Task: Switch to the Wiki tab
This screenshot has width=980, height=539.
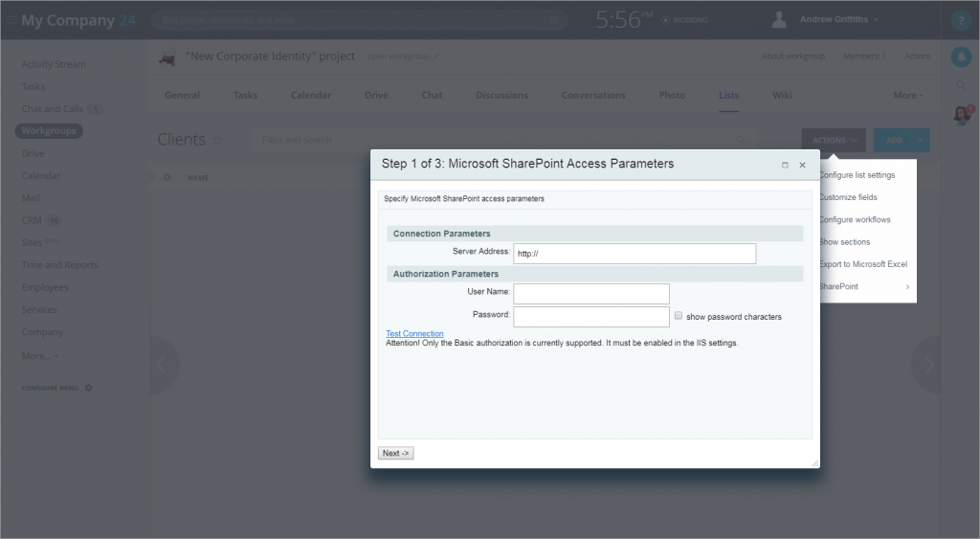Action: (782, 95)
